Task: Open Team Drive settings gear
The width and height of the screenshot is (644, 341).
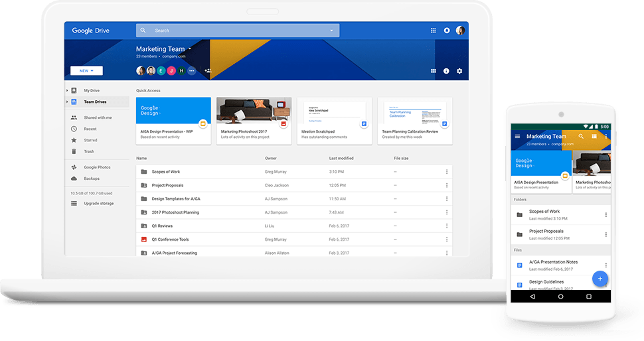Action: coord(459,71)
